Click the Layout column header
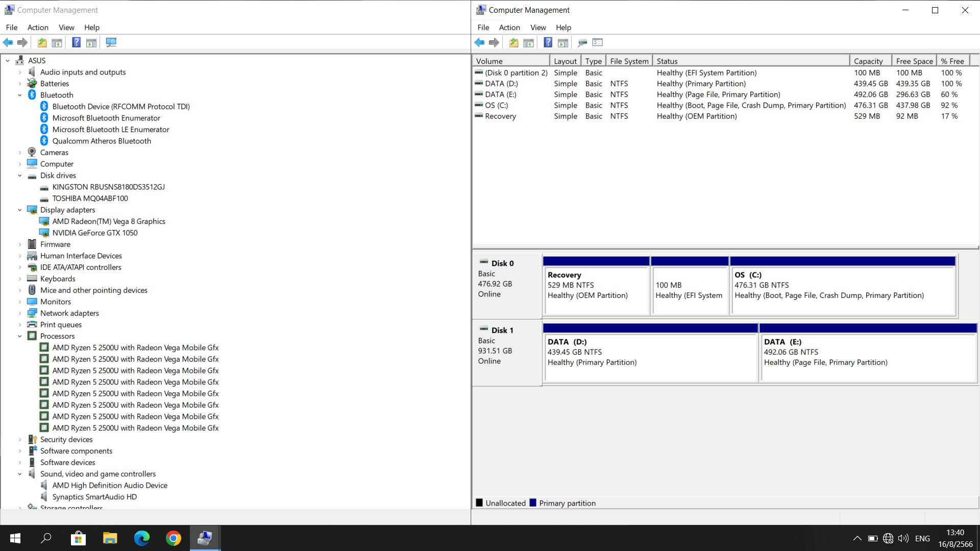 click(565, 61)
